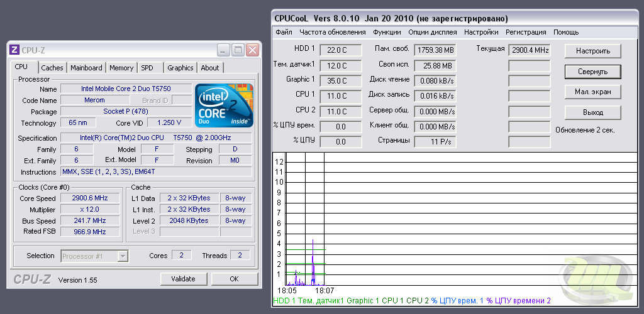This screenshot has height=314, width=644.
Task: Open the Caches tab in CPU-Z
Action: click(x=52, y=68)
